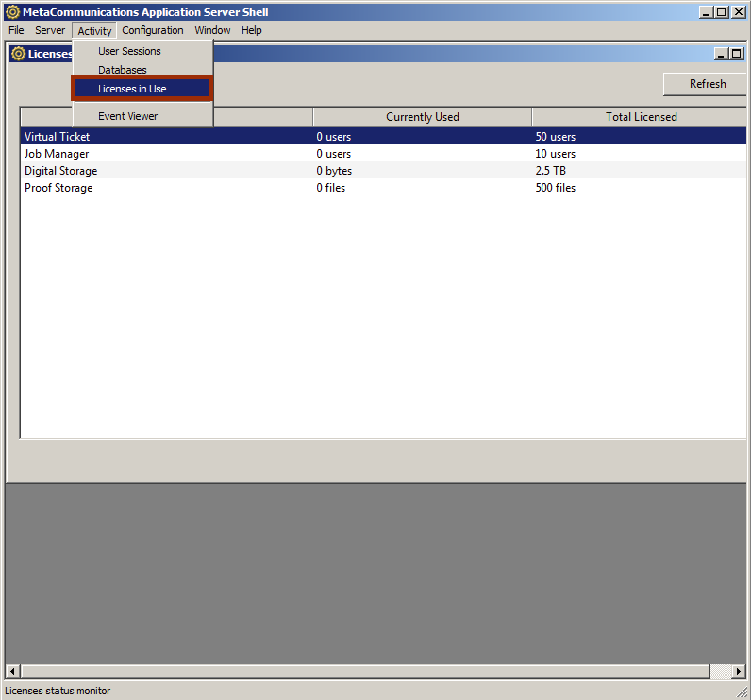Click the 500 files cell
The image size is (751, 700).
(555, 188)
